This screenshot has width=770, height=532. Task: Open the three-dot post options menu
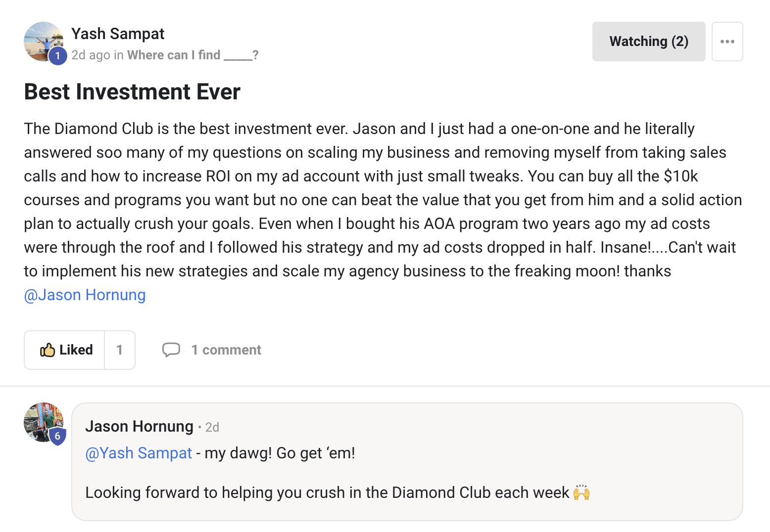click(x=727, y=42)
